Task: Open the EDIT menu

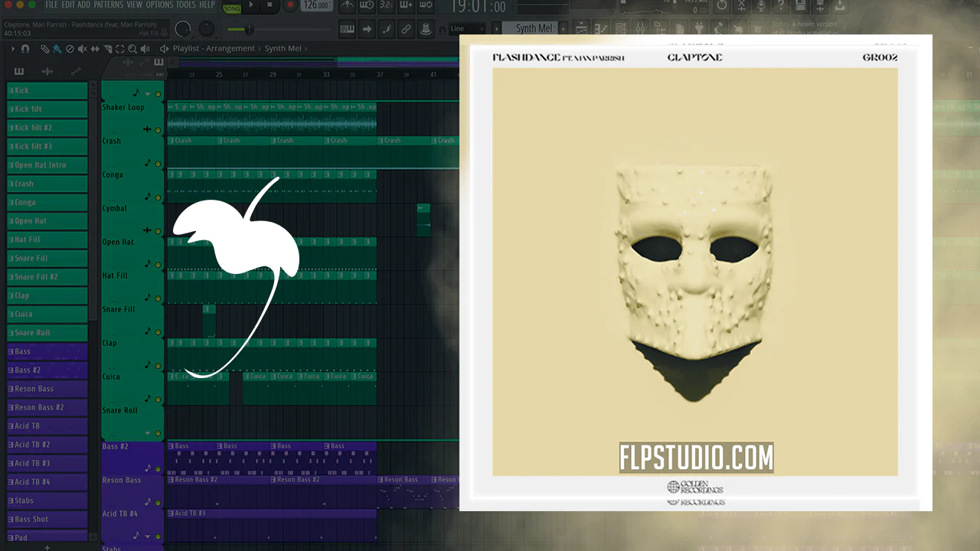Action: pyautogui.click(x=67, y=5)
